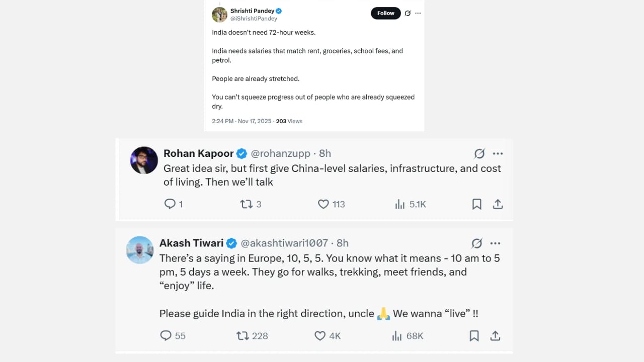
Task: Share Akash Tiwari's tweet
Action: click(x=495, y=335)
